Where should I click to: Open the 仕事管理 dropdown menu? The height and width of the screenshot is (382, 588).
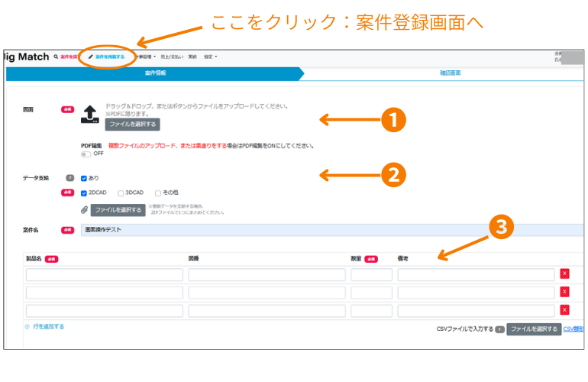click(x=145, y=57)
